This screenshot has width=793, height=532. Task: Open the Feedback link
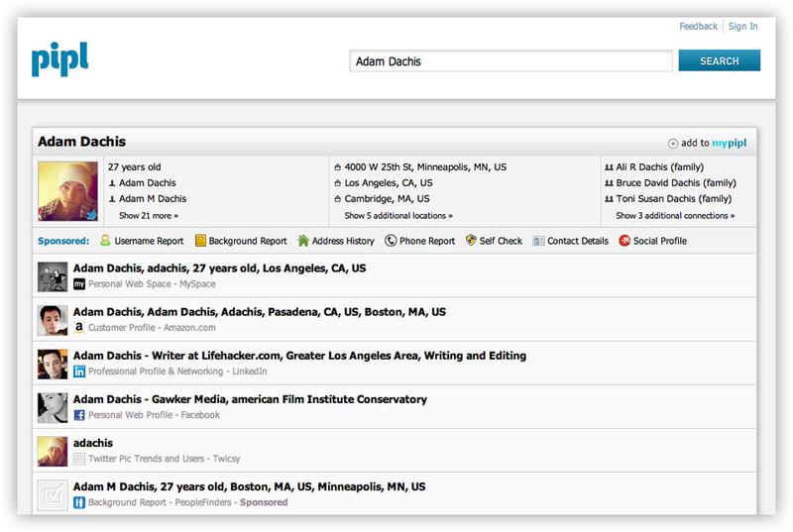(x=698, y=27)
